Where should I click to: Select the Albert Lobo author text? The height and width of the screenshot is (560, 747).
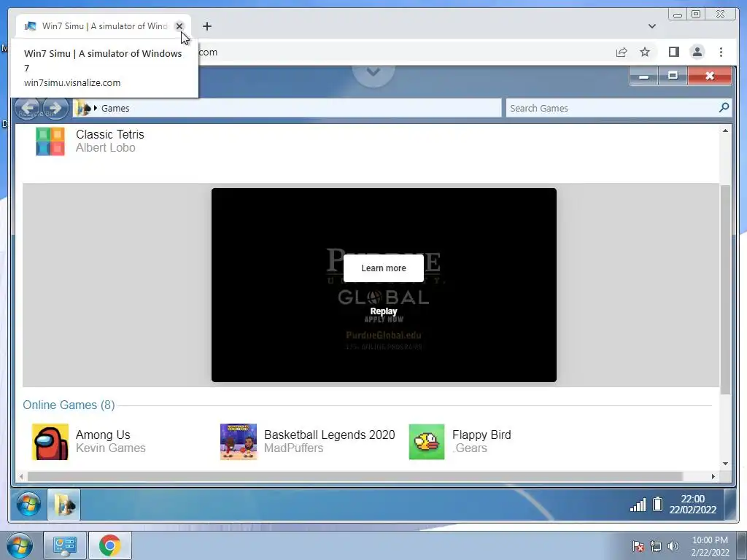pos(105,147)
